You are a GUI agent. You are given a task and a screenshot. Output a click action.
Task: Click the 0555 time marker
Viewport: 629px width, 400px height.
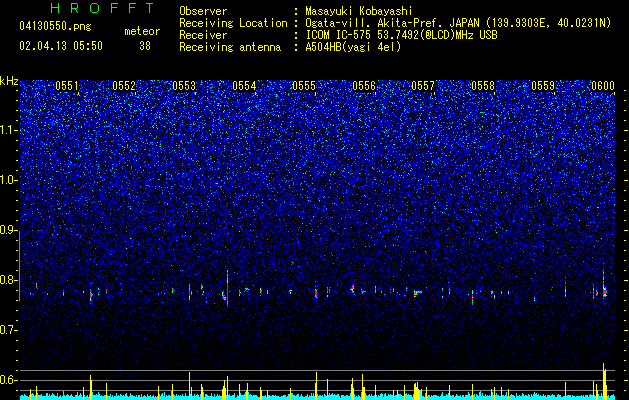point(304,86)
